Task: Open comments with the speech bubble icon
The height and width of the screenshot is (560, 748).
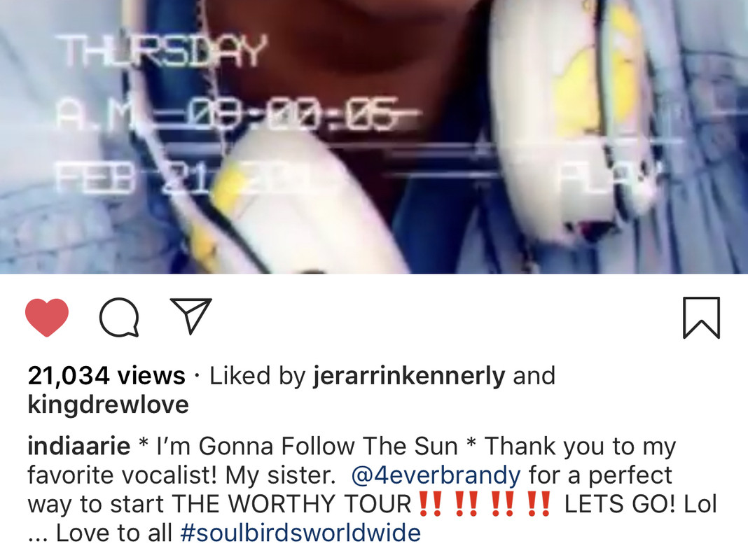Action: (x=119, y=317)
